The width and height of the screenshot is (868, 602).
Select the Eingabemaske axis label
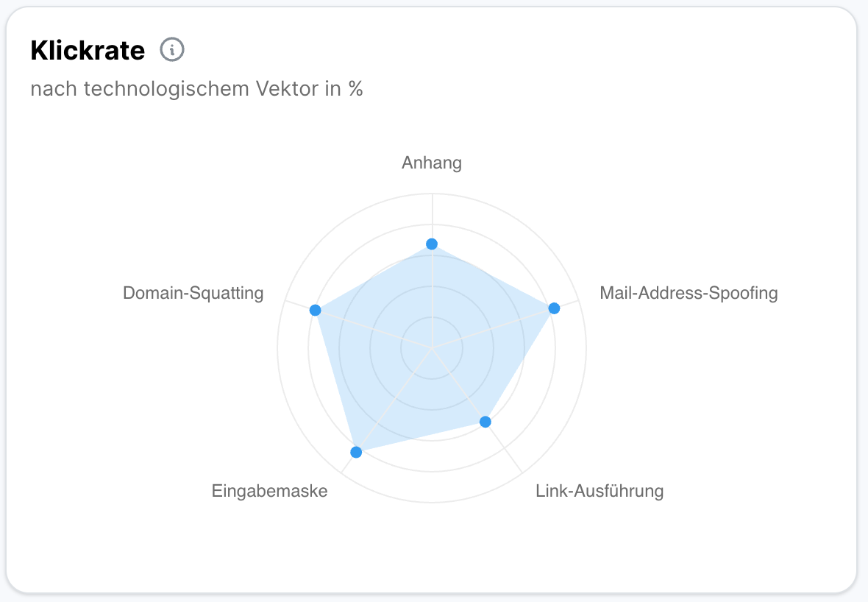point(269,490)
